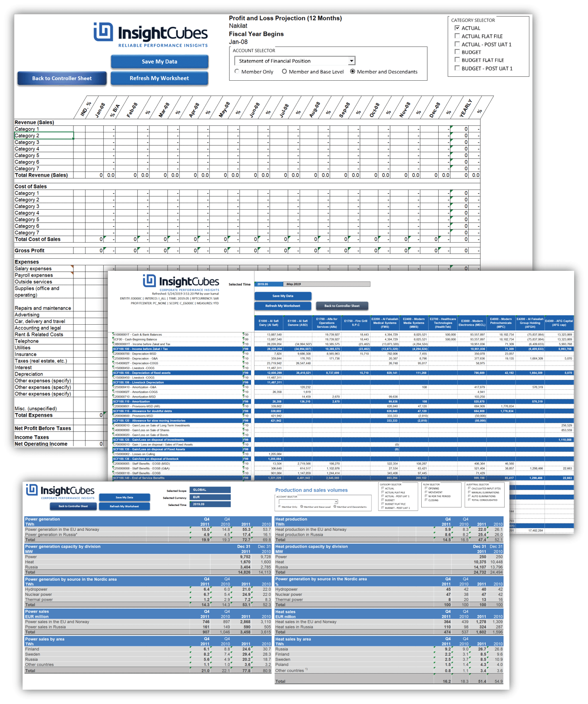Select the A10000001T - Cash & Bank Balances row
This screenshot has width=588, height=704.
(x=343, y=335)
